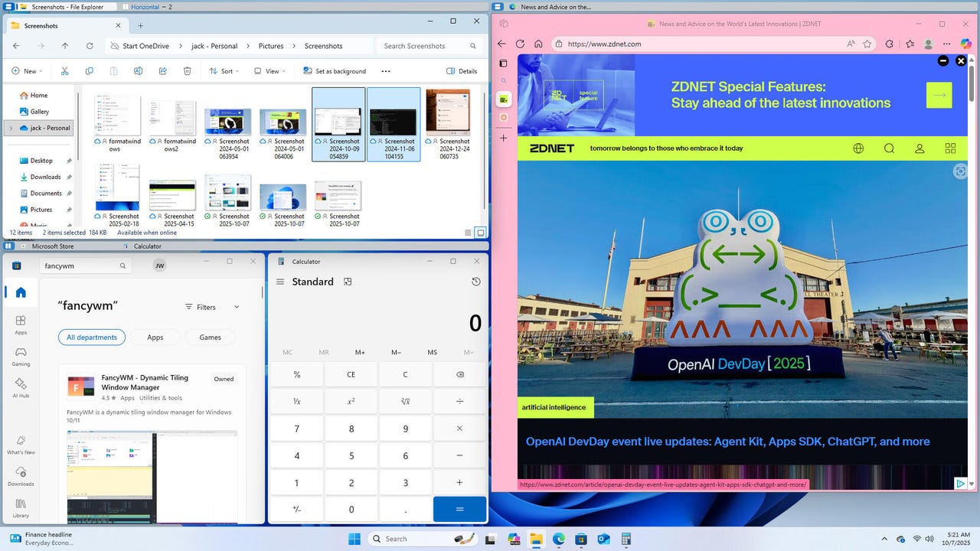Toggle Calculator keep-on-top icon beside Standard
Image resolution: width=980 pixels, height=551 pixels.
click(x=348, y=282)
